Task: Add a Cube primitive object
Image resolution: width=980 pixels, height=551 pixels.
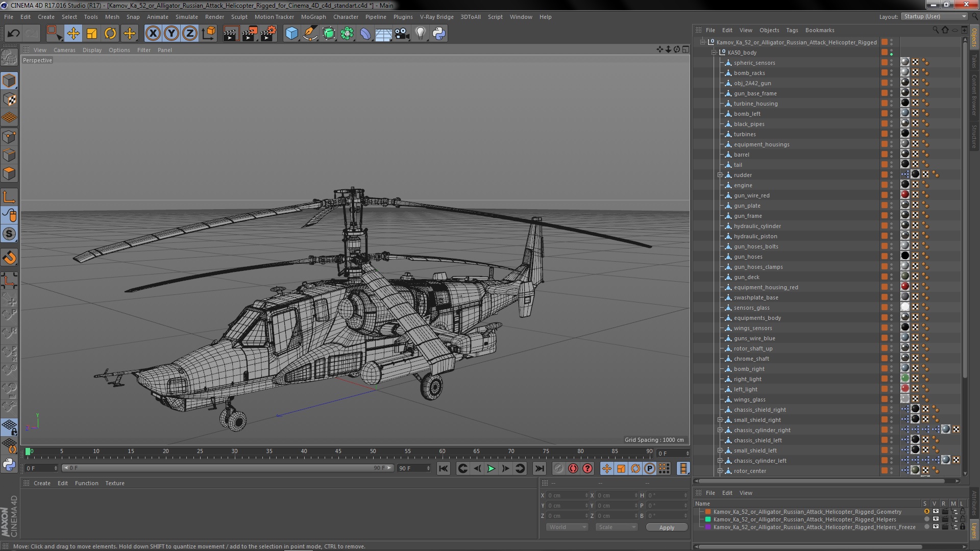Action: pyautogui.click(x=291, y=34)
